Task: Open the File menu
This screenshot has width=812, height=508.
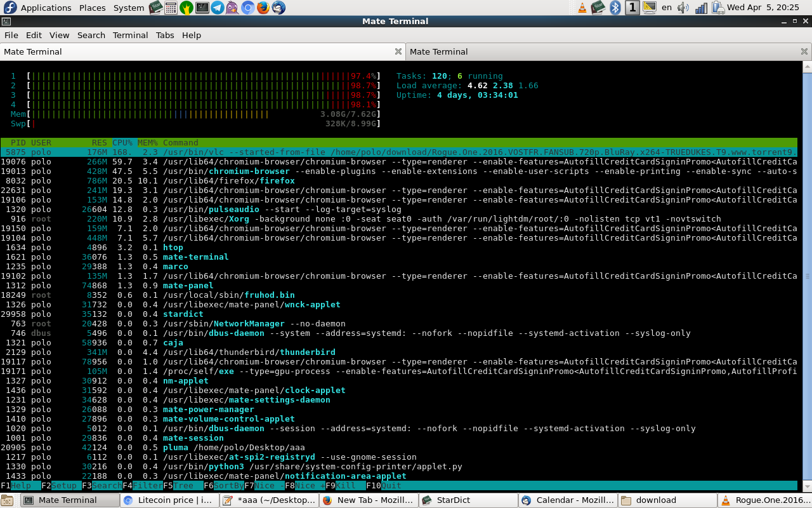Action: (11, 35)
